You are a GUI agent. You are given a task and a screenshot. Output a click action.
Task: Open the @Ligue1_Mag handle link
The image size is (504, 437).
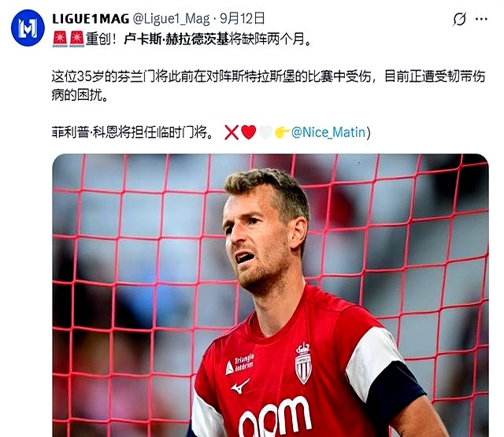[172, 19]
